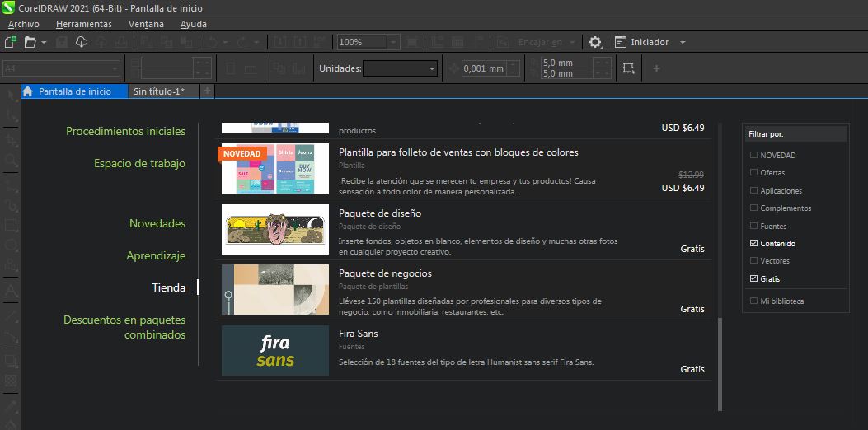Tick the Vectores filter checkbox

753,260
